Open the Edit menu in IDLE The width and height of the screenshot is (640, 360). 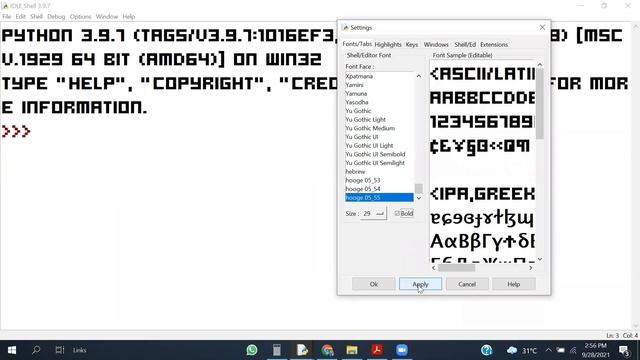(20, 17)
